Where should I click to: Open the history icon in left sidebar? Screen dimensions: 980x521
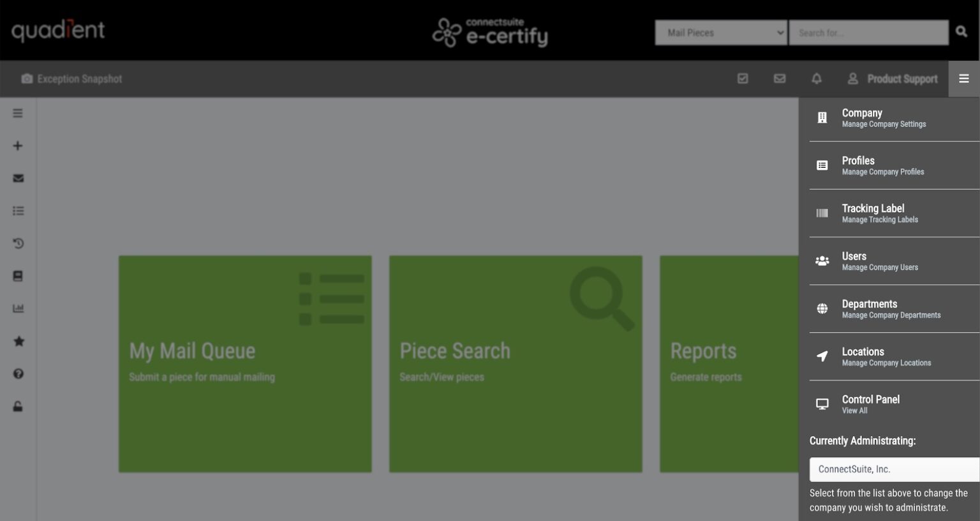pos(18,243)
